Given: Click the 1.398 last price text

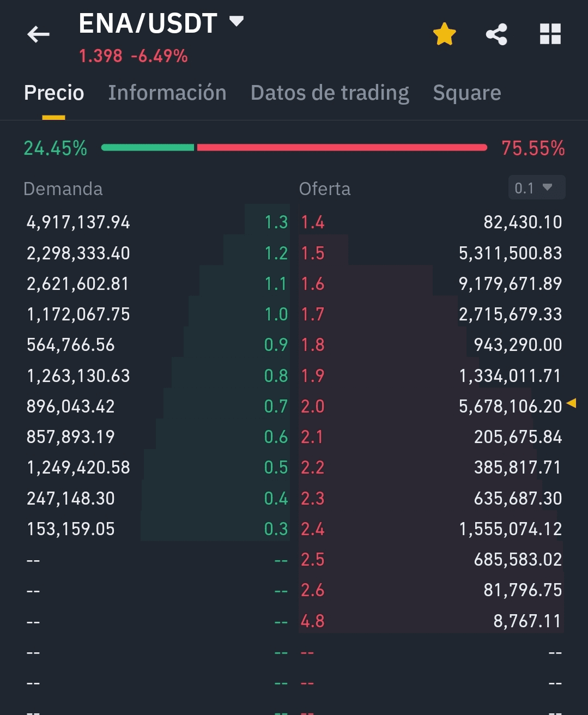Looking at the screenshot, I should [x=101, y=56].
